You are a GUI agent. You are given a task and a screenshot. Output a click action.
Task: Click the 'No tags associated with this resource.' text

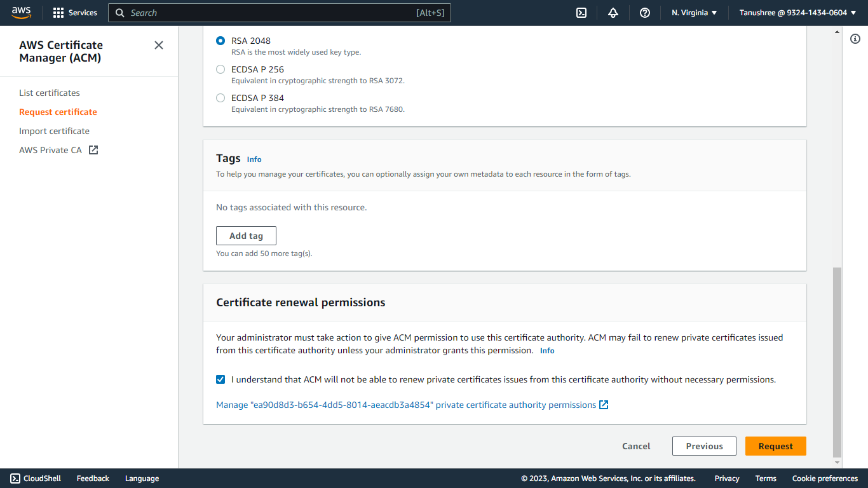(292, 207)
